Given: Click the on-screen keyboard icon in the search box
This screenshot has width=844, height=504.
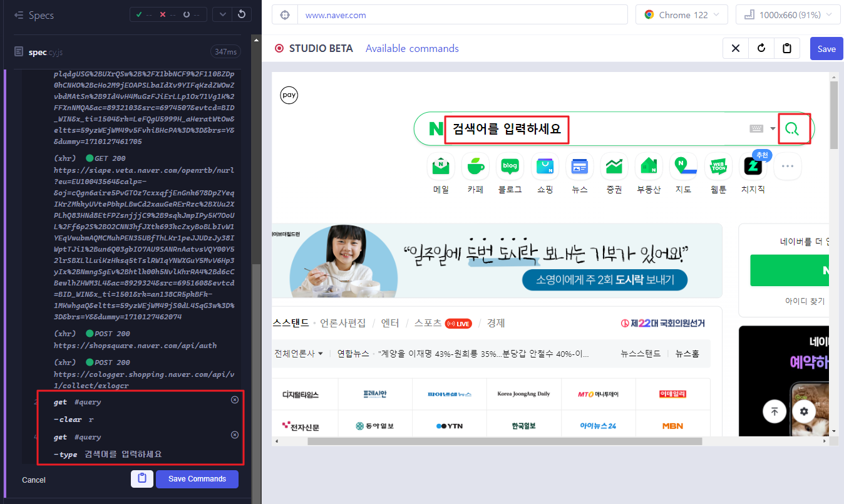Looking at the screenshot, I should [x=756, y=128].
